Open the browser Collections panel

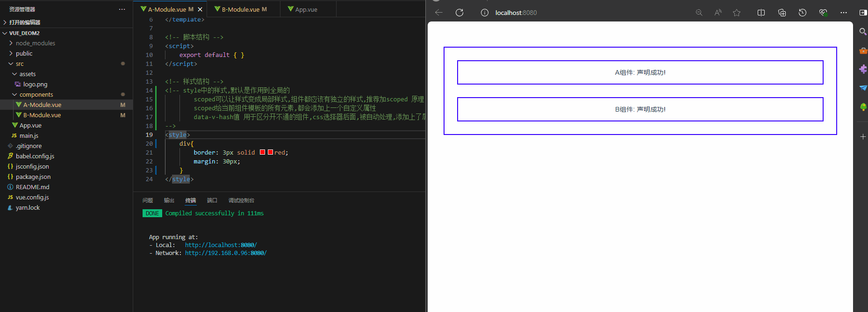click(782, 13)
